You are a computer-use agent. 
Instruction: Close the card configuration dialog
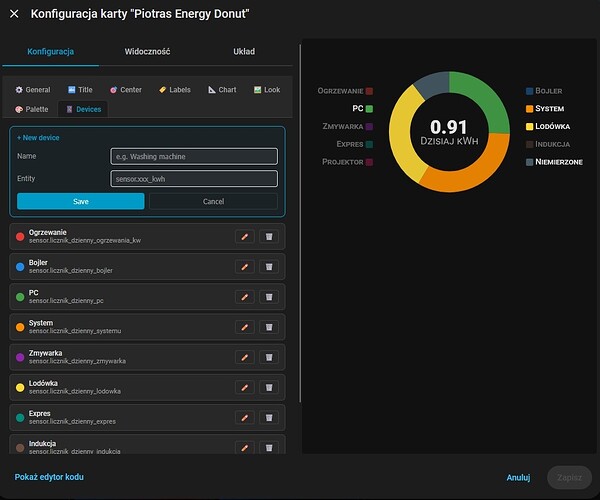(x=14, y=14)
